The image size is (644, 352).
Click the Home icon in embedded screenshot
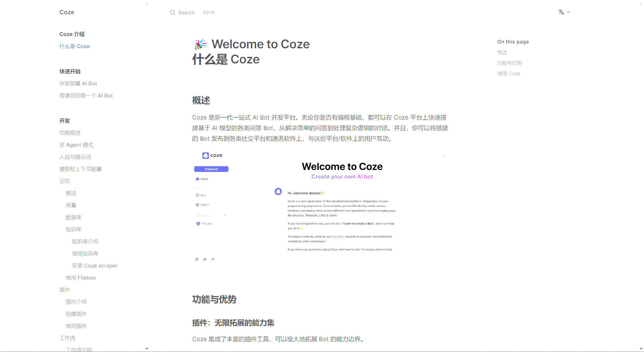pos(197,179)
